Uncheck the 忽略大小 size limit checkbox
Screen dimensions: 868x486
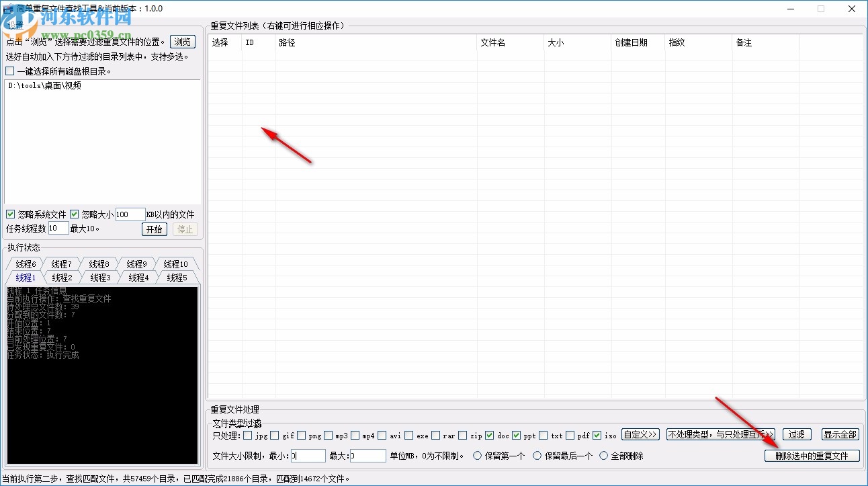click(x=74, y=214)
